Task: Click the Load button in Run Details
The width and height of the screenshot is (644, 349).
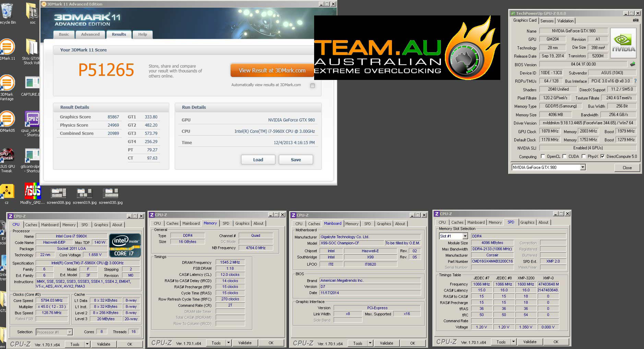Action: (258, 160)
